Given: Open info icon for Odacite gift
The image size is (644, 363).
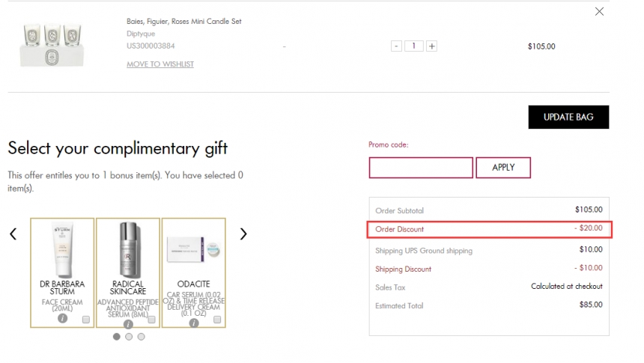Looking at the screenshot, I should 194,323.
